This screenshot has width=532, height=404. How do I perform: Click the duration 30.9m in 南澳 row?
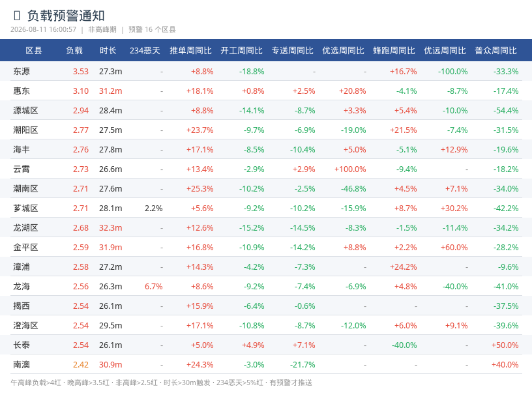(x=111, y=365)
